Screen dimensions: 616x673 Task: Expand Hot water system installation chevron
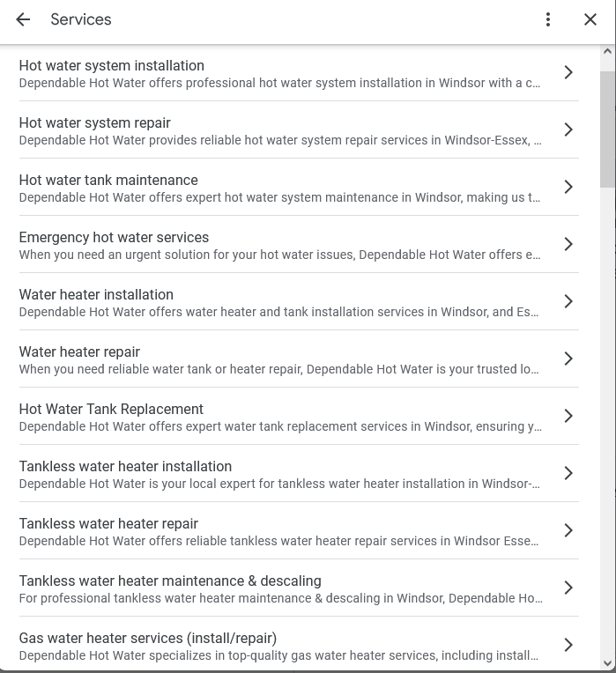pos(568,72)
